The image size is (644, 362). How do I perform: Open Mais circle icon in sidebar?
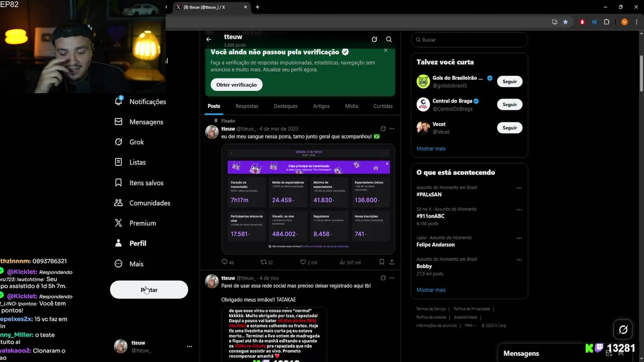tap(119, 263)
